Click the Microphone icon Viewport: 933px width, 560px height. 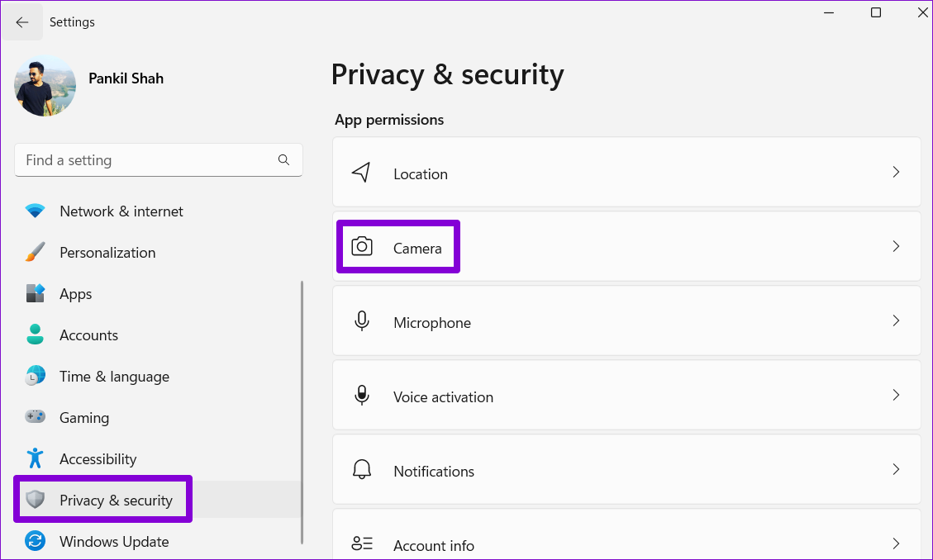[x=361, y=321]
